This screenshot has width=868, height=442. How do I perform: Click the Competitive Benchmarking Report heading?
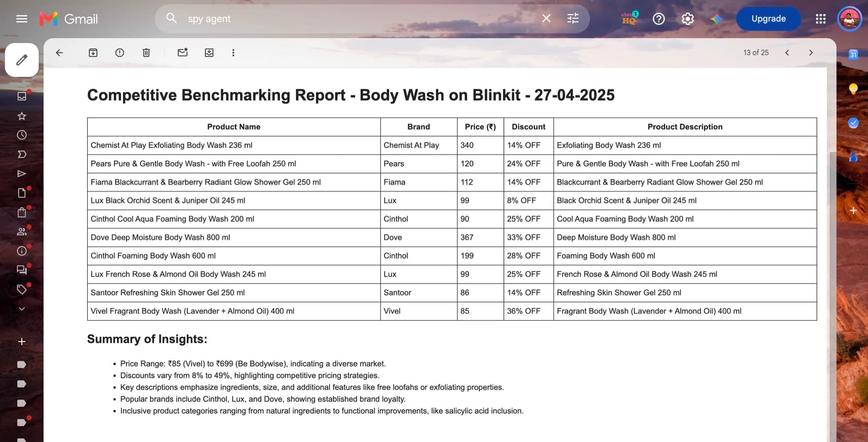351,95
